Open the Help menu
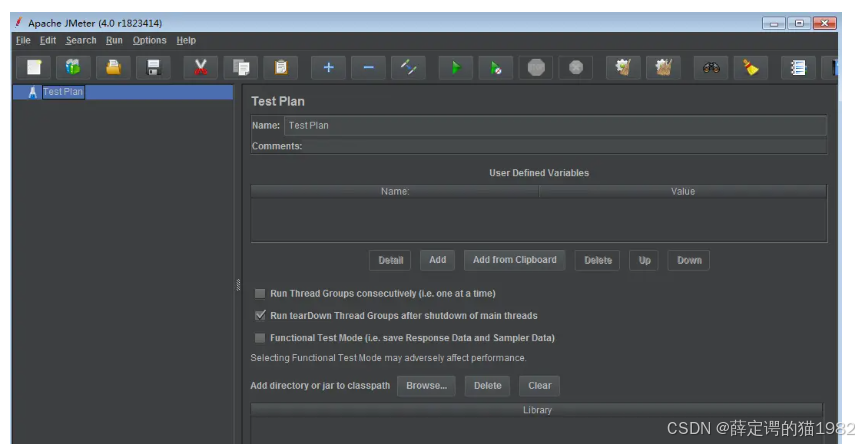859x444 pixels. [x=186, y=40]
